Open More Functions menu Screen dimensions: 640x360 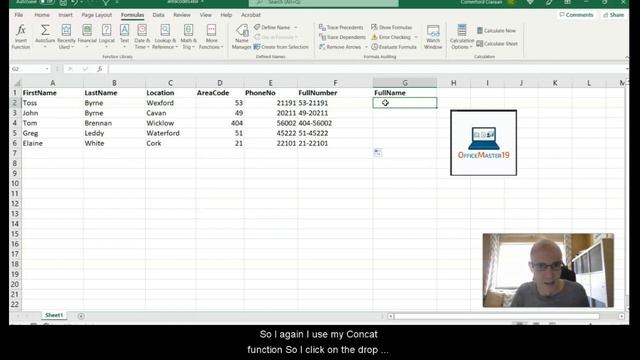[211, 37]
